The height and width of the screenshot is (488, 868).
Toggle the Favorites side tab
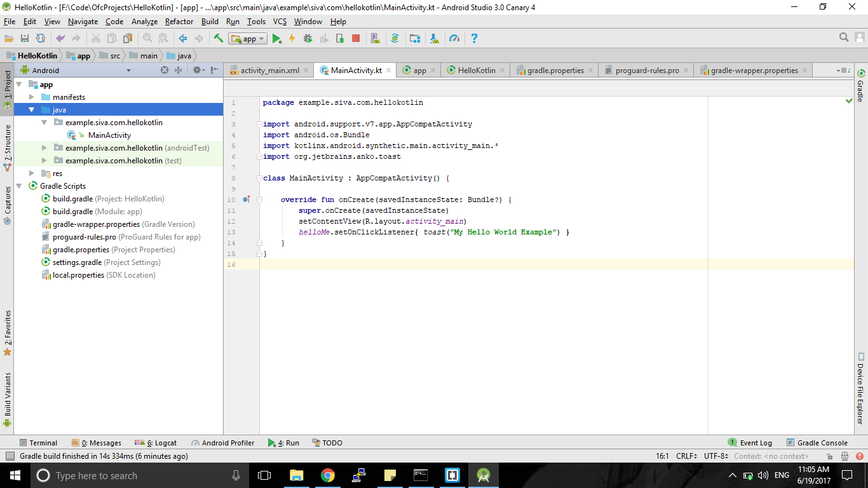pyautogui.click(x=7, y=332)
